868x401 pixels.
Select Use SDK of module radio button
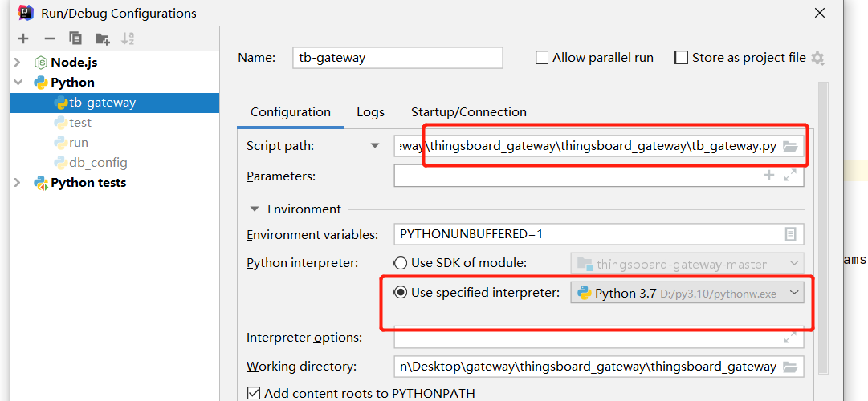[x=400, y=263]
